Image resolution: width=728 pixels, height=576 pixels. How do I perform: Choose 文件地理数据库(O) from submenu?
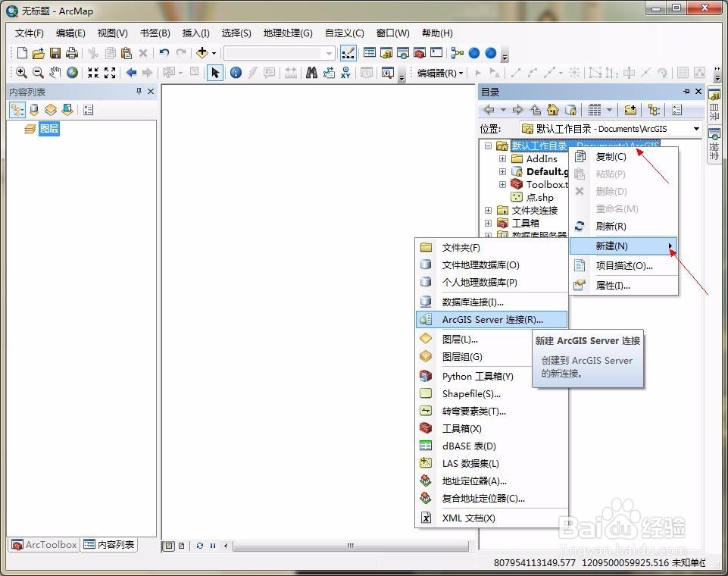491,265
